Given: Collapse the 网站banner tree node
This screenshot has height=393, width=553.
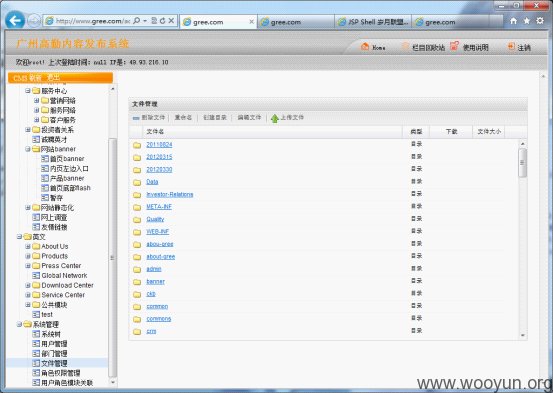Looking at the screenshot, I should point(28,149).
